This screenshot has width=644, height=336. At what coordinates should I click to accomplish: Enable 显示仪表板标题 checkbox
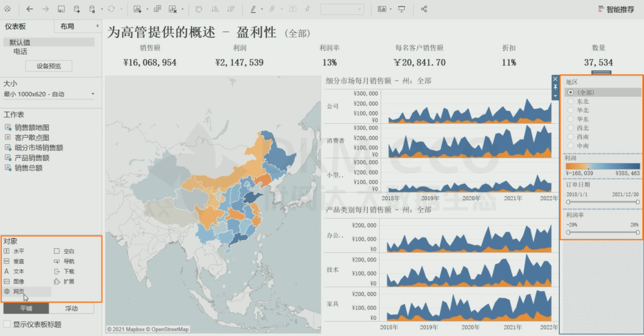(7, 325)
